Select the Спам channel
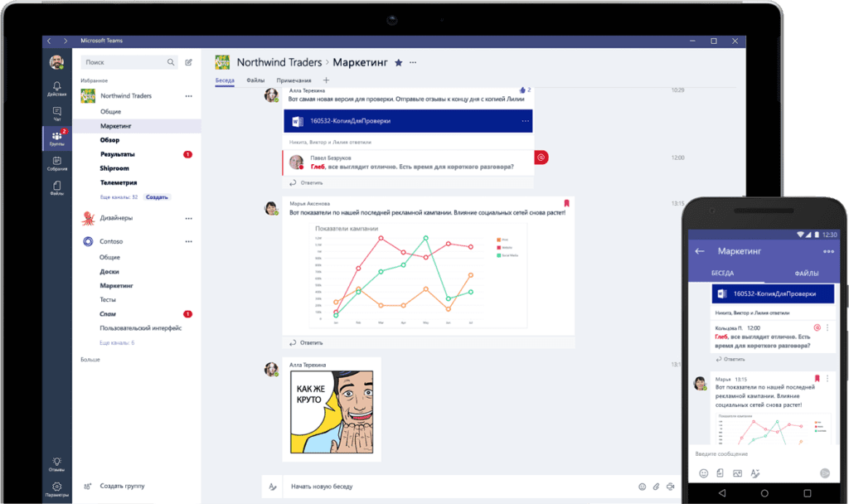849x504 pixels. [108, 314]
